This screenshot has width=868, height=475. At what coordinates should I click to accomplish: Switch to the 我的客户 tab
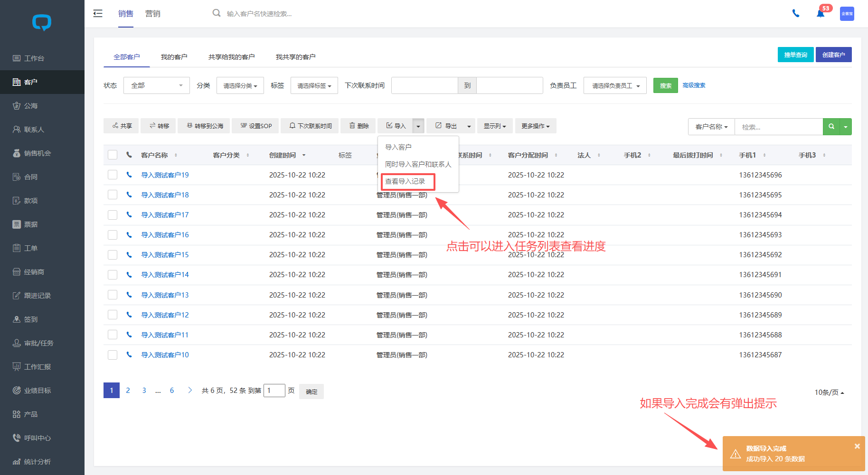174,57
